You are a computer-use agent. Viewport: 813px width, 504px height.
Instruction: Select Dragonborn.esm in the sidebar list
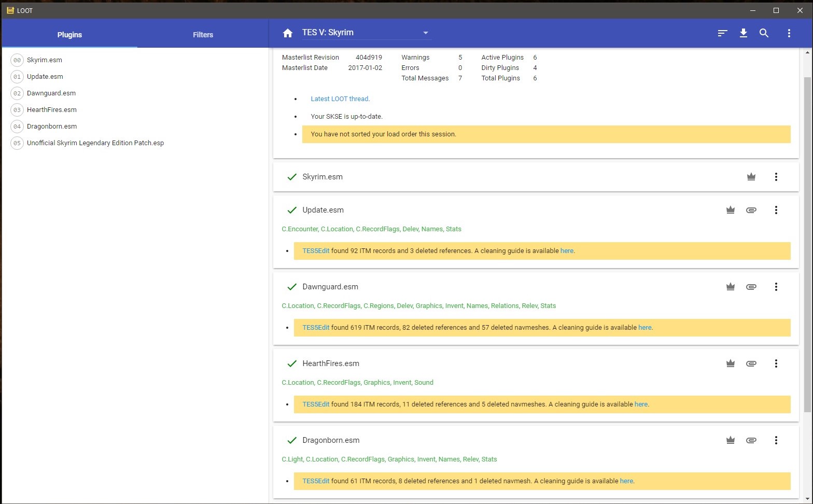click(52, 127)
